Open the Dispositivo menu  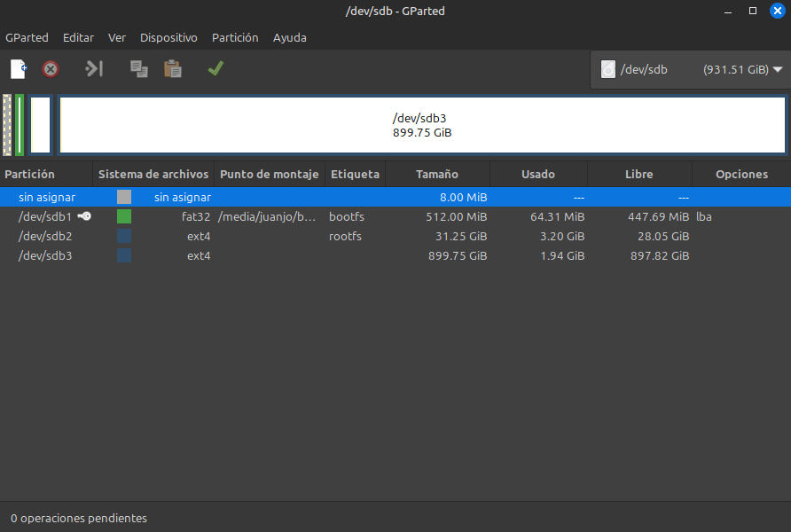tap(168, 38)
